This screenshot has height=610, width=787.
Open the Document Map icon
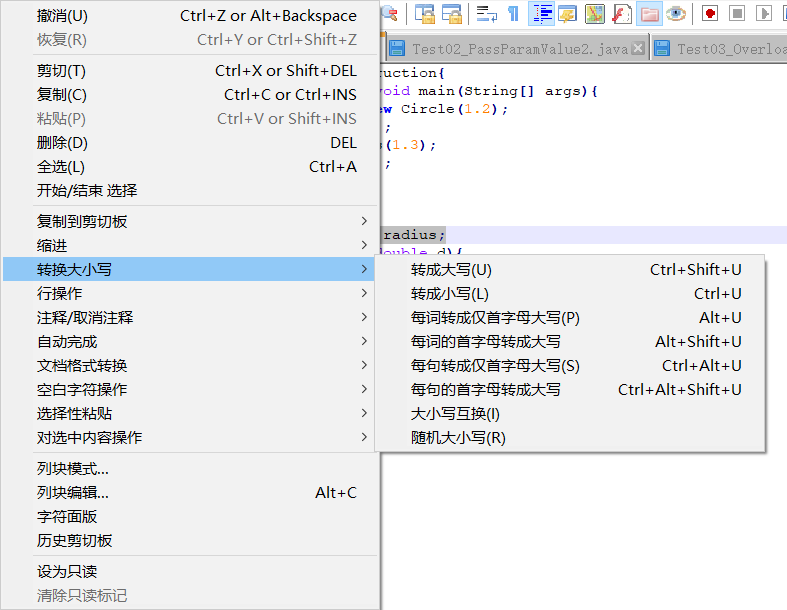595,14
